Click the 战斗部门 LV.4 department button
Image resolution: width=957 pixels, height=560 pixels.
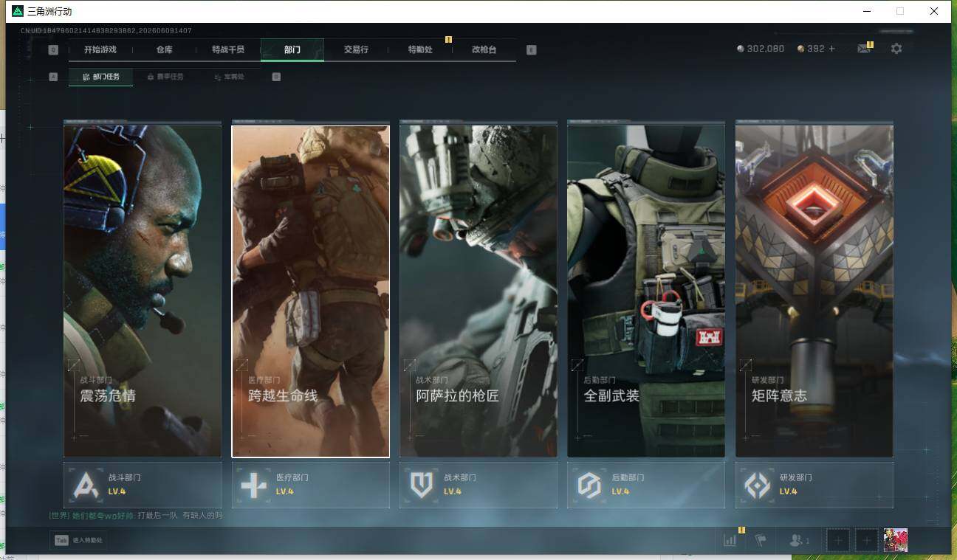pyautogui.click(x=143, y=485)
